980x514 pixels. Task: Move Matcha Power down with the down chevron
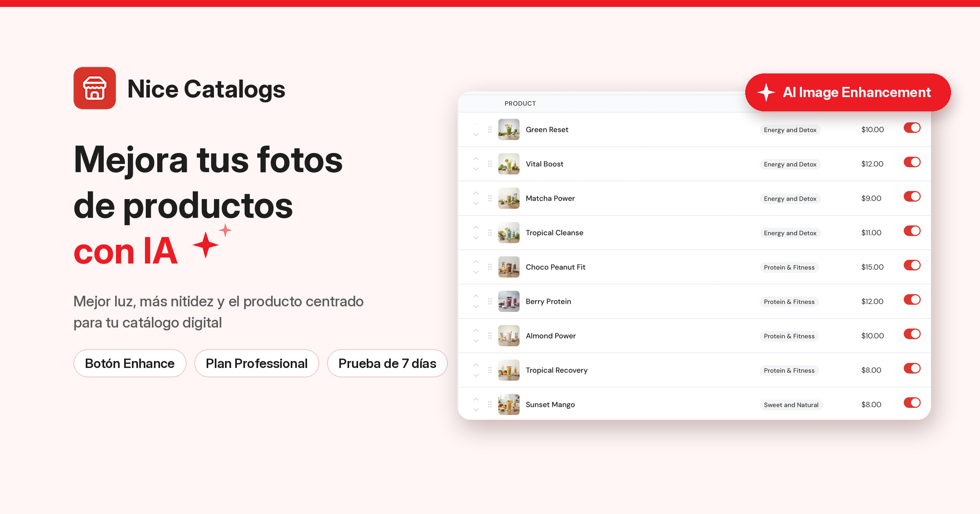click(x=476, y=203)
